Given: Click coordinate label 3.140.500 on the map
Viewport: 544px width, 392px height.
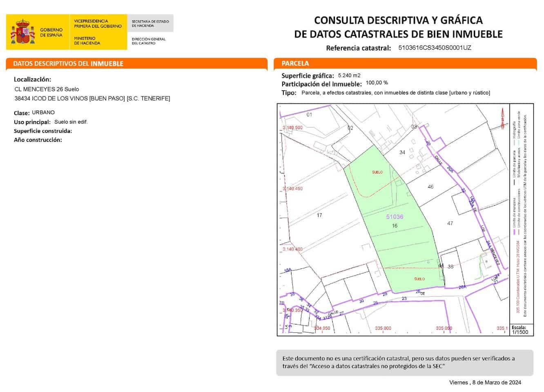Looking at the screenshot, I should click(293, 128).
